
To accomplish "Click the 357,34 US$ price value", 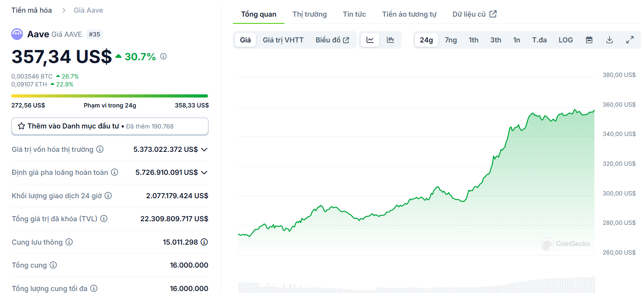I will coord(62,57).
